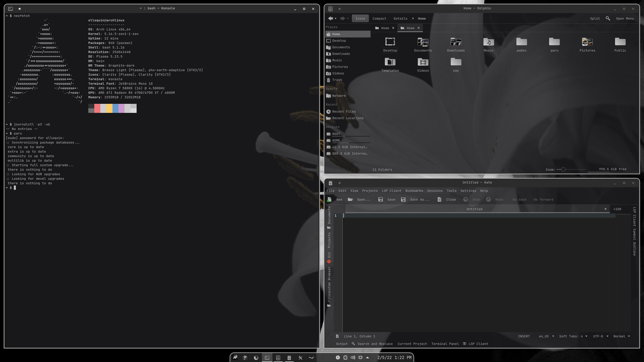The width and height of the screenshot is (644, 362).
Task: Open the clipboard icon in the system tray
Action: 345,357
